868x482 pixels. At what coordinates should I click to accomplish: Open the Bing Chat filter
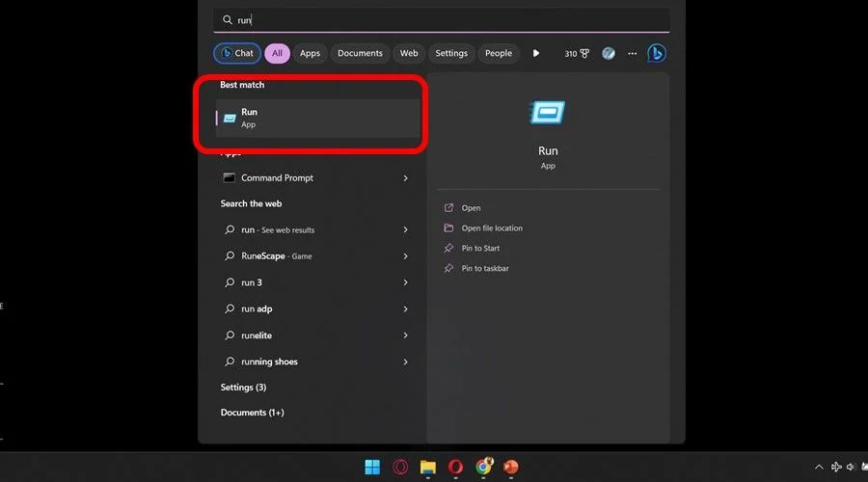pyautogui.click(x=237, y=53)
